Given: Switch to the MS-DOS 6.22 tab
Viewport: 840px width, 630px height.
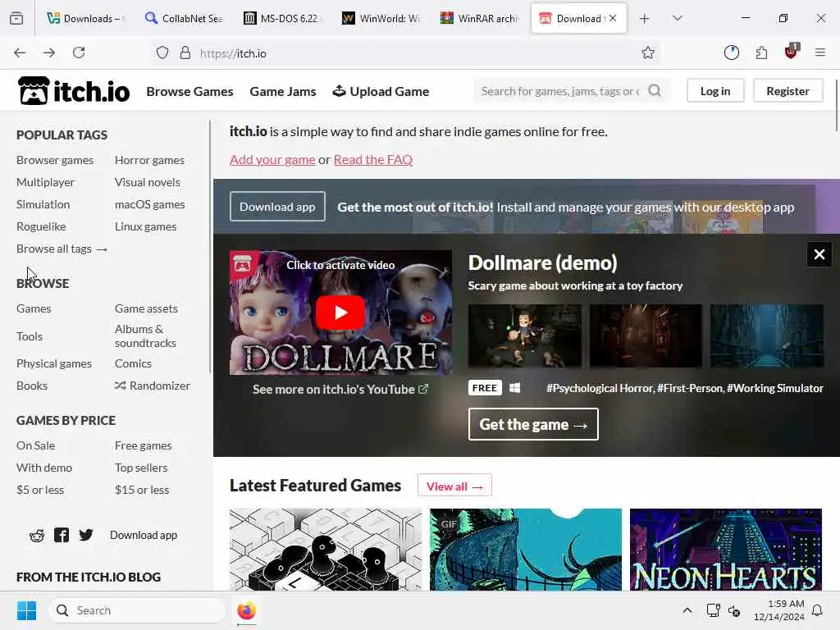Looking at the screenshot, I should click(282, 18).
